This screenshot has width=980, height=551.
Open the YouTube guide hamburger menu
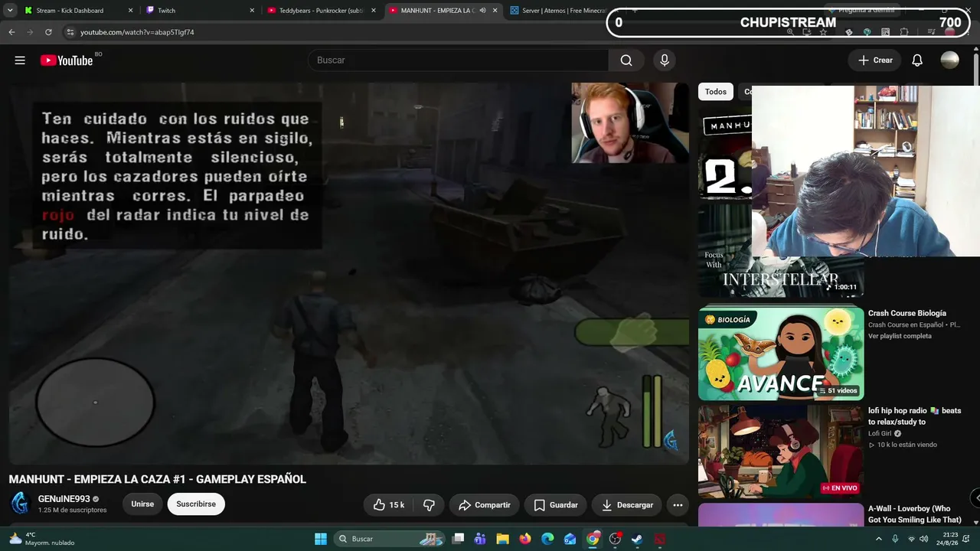pyautogui.click(x=20, y=60)
